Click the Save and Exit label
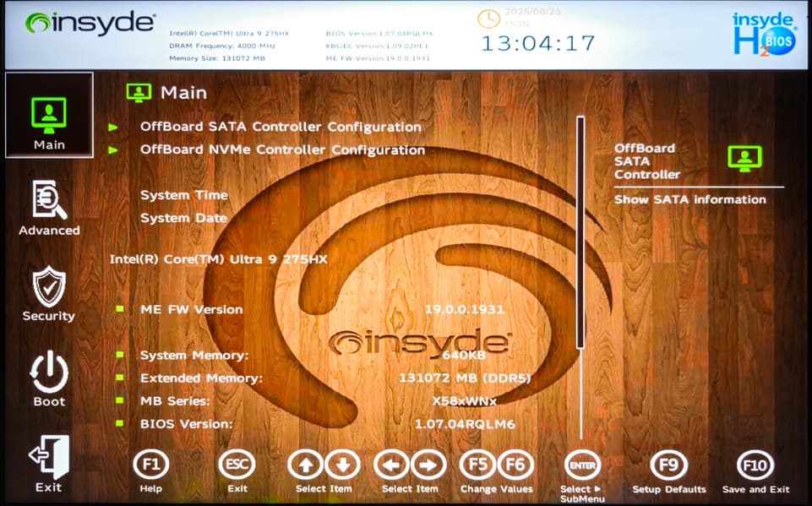Screen dimensions: 812x506 point(755,489)
